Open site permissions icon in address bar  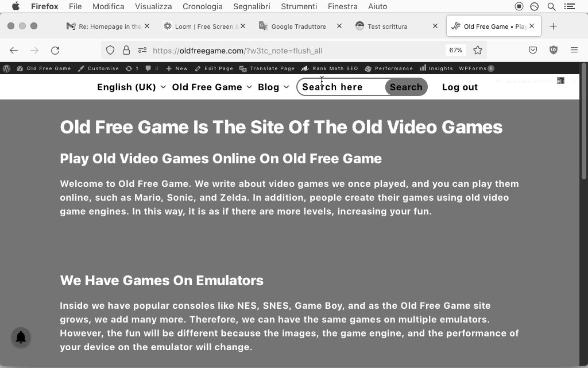tap(142, 51)
